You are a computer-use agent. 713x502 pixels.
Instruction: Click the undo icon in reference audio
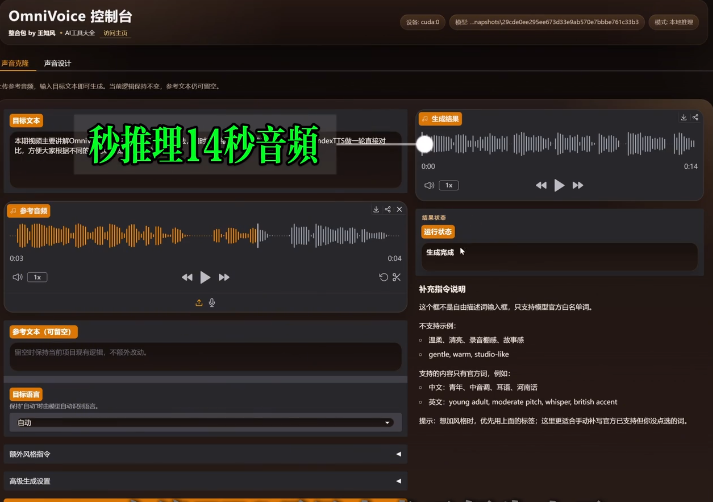click(x=383, y=277)
